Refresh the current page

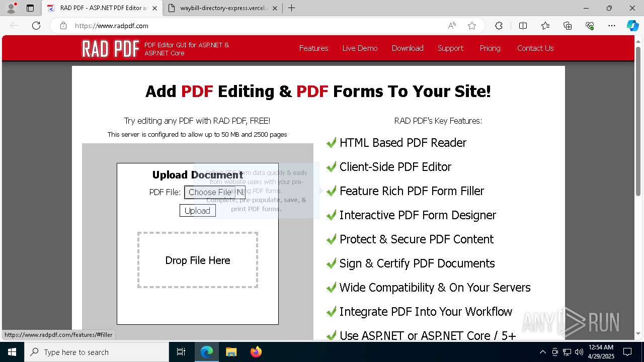[x=36, y=26]
